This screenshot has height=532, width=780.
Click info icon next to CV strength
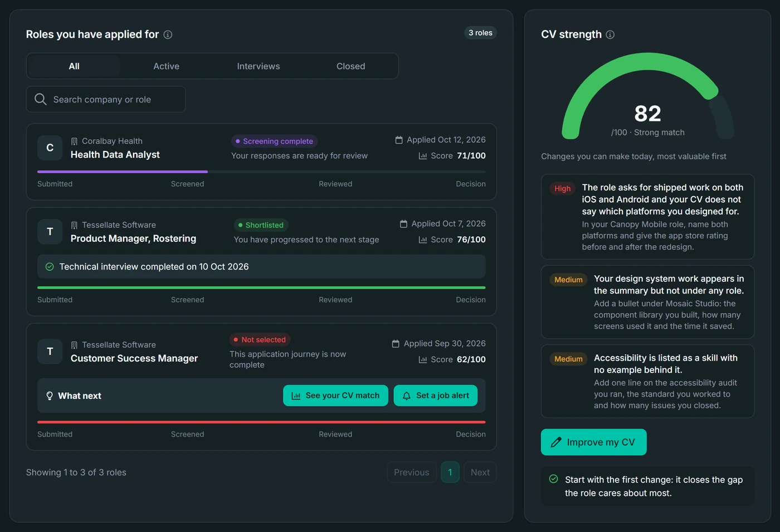[x=610, y=35]
